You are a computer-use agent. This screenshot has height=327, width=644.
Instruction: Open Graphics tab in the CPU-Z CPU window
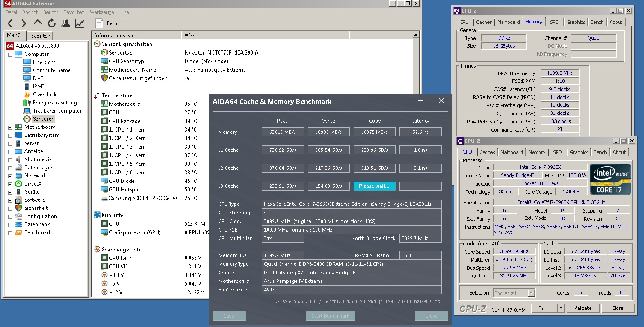coord(579,152)
